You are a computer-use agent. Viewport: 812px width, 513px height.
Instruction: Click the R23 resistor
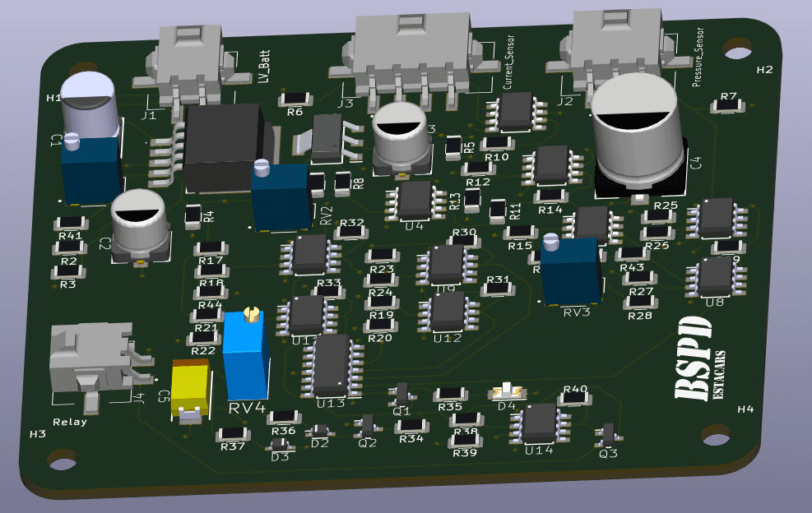click(383, 256)
